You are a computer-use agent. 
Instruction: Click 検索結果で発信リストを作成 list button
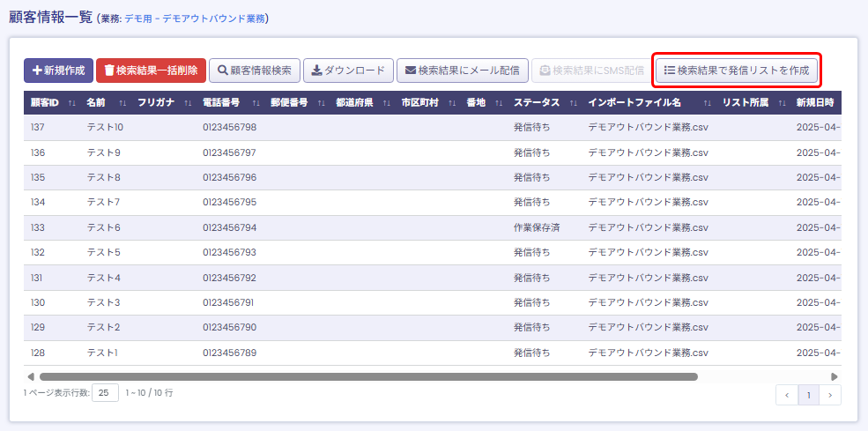pos(737,70)
